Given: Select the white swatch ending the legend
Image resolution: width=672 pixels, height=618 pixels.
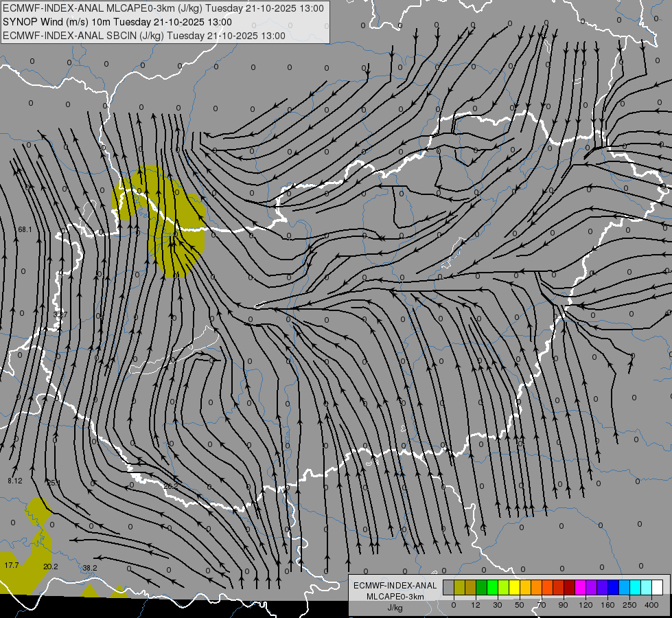Looking at the screenshot, I should (658, 588).
